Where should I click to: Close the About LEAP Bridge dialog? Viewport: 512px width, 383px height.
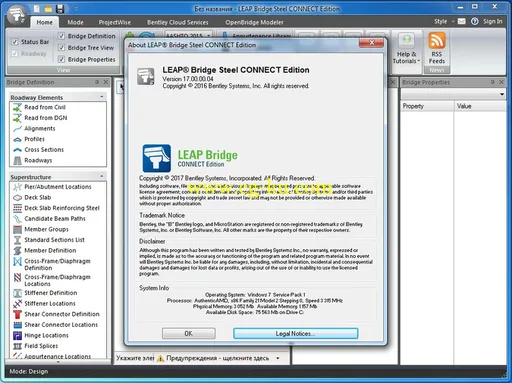pyautogui.click(x=371, y=43)
